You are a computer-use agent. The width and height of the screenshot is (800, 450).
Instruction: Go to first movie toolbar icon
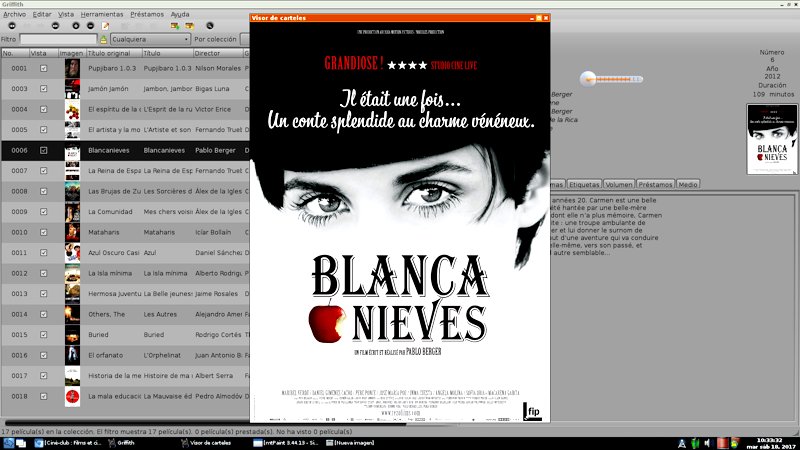click(12, 26)
